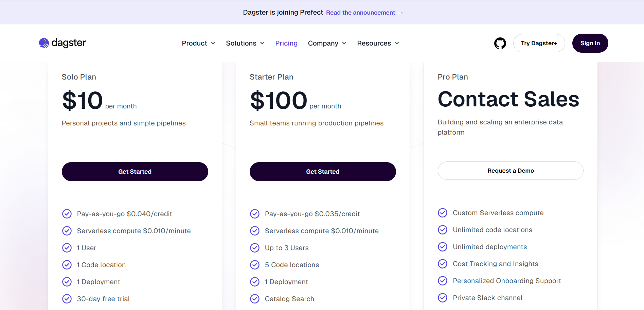Click checkmark beside Pay-as-you-go $0.035/credit
644x310 pixels.
(255, 214)
